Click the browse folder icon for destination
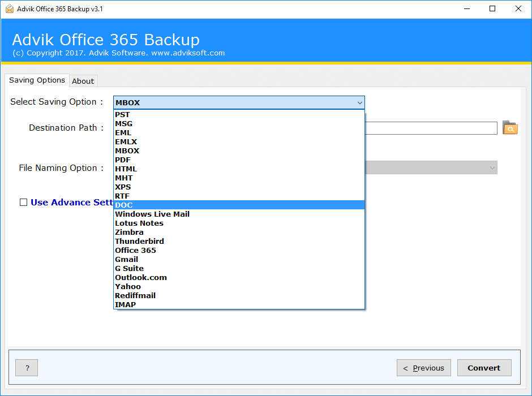 pos(510,128)
